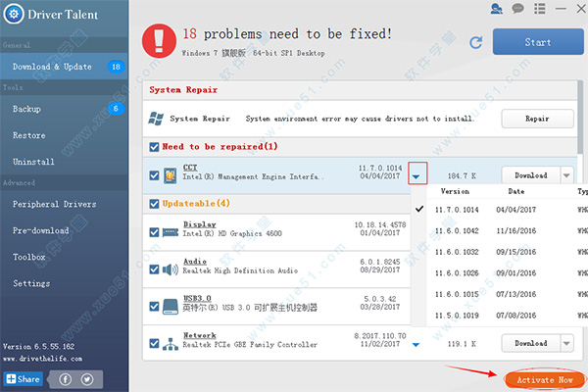This screenshot has height=392, width=588.
Task: Open the Settings section
Action: point(64,283)
